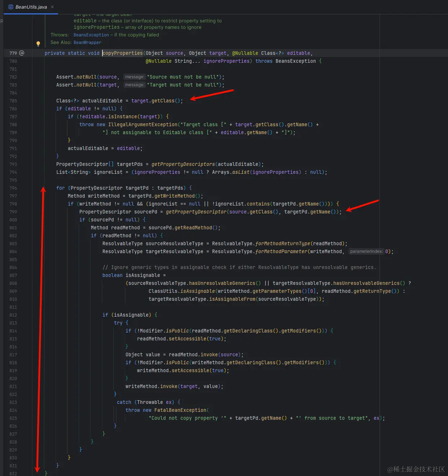Viewport: 448px width, 476px height.
Task: Select the BeanUtils.java editor tab
Action: click(x=31, y=7)
